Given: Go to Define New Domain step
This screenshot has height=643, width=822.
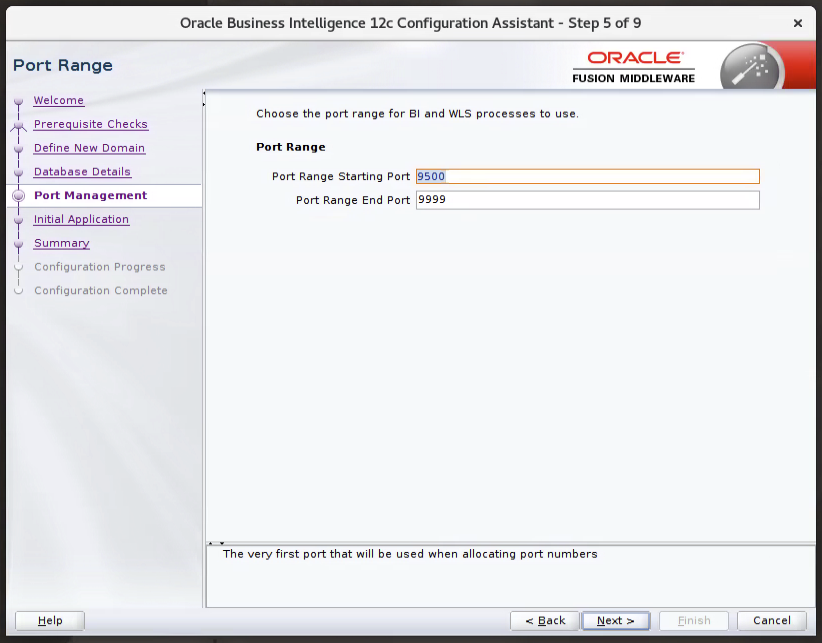Looking at the screenshot, I should click(x=89, y=148).
